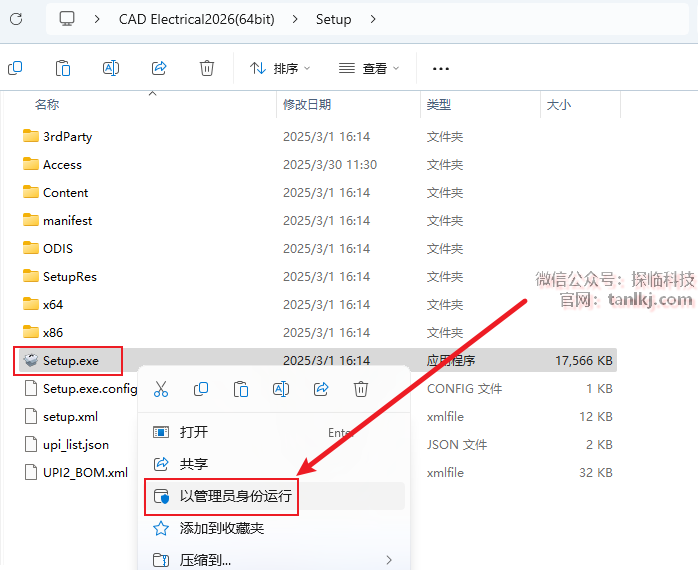
Task: Click the This PC monitor icon
Action: (67, 19)
